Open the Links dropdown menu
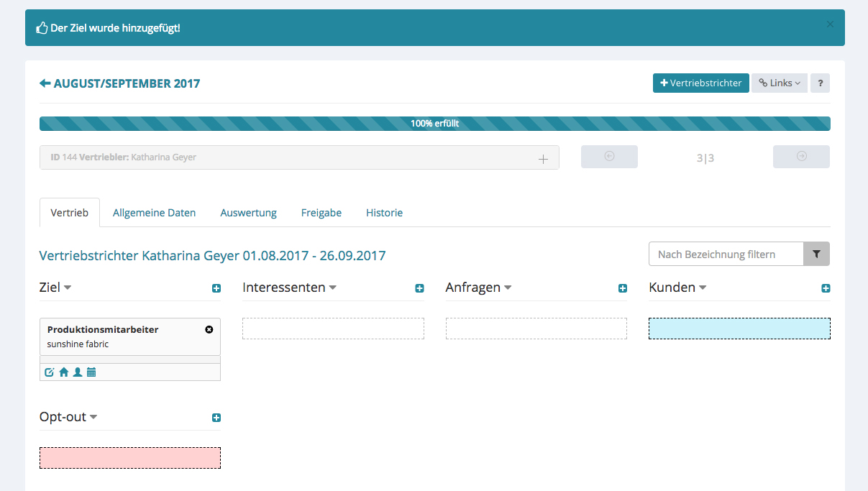This screenshot has height=491, width=868. 779,83
